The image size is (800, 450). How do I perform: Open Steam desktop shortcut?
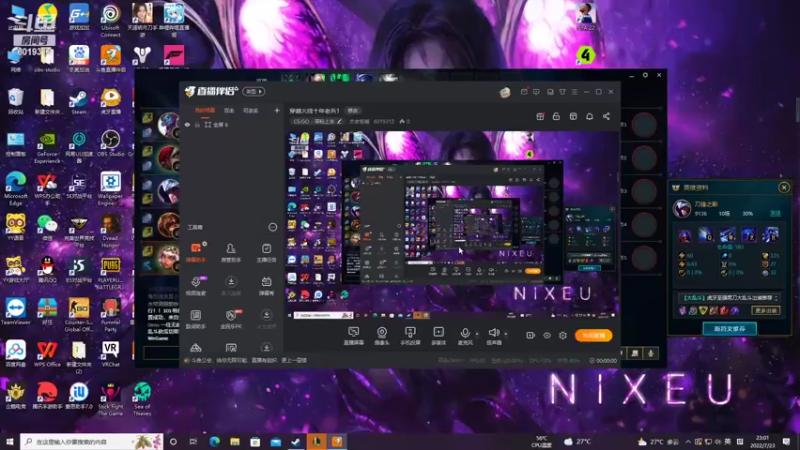pyautogui.click(x=79, y=101)
